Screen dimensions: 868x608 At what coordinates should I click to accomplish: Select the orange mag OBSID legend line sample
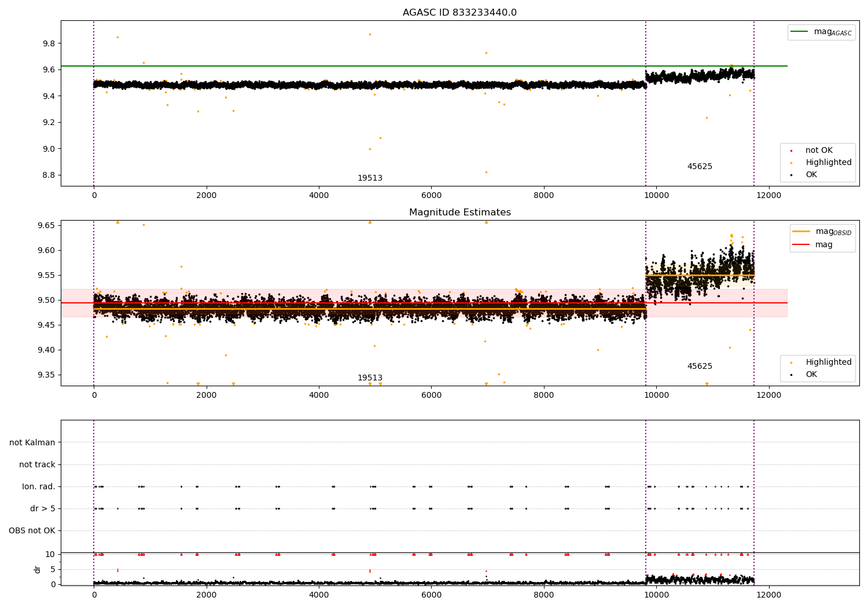pos(801,232)
